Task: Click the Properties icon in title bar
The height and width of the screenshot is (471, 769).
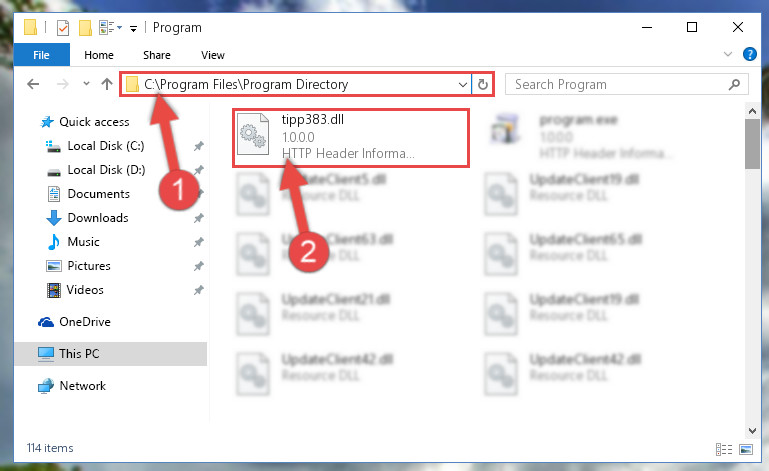Action: [63, 28]
